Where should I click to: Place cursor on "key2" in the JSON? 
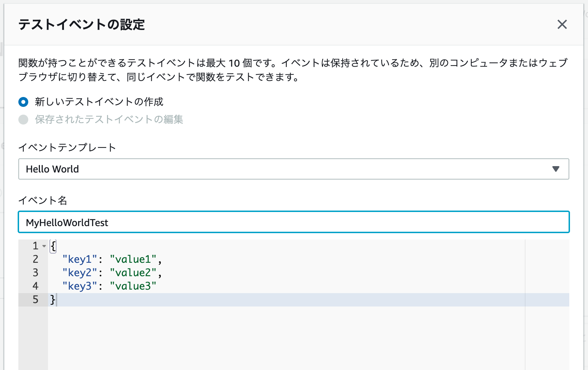pyautogui.click(x=80, y=273)
